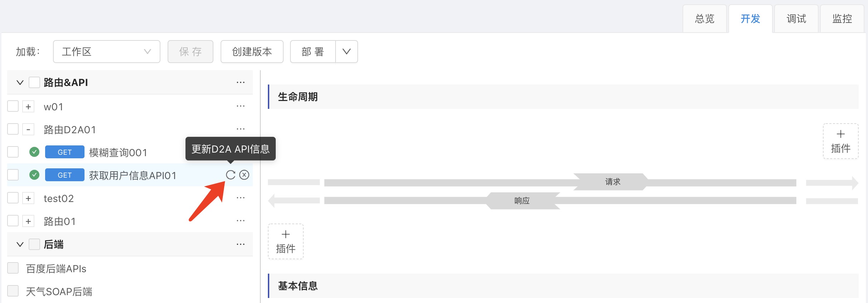Click the 创建版本 button
This screenshot has width=868, height=303.
[252, 52]
